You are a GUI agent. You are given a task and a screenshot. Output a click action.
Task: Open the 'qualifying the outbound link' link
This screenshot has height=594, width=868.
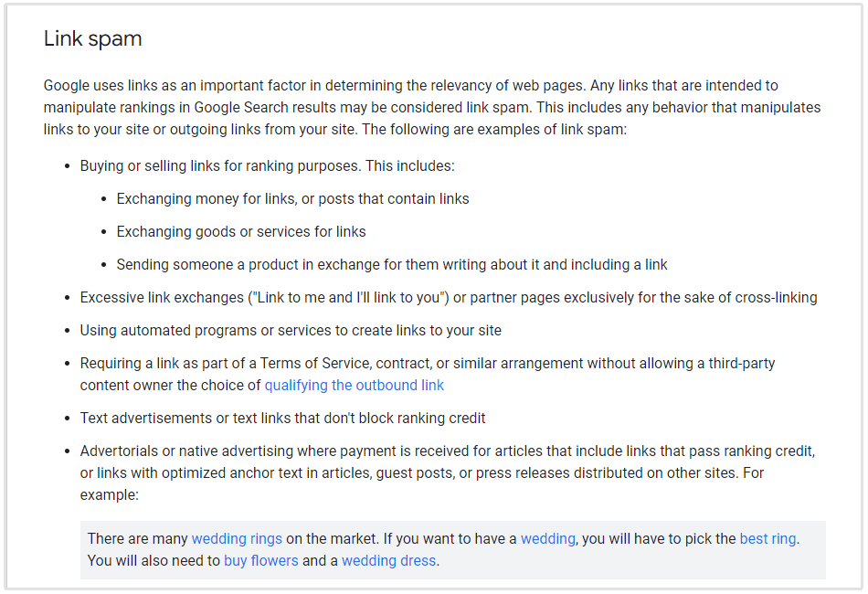tap(354, 385)
